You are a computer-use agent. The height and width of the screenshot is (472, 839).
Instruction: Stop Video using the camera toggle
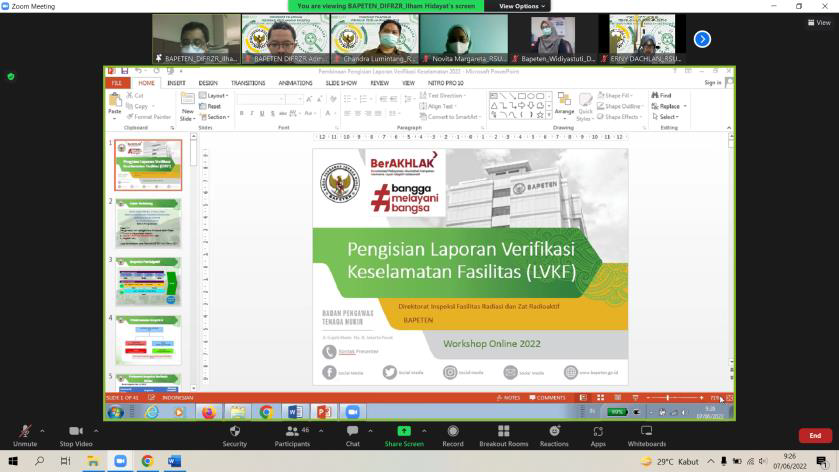pos(75,432)
